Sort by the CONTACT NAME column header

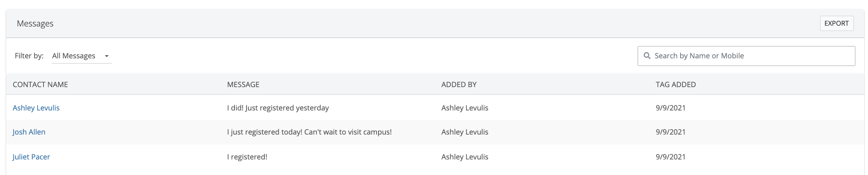40,84
